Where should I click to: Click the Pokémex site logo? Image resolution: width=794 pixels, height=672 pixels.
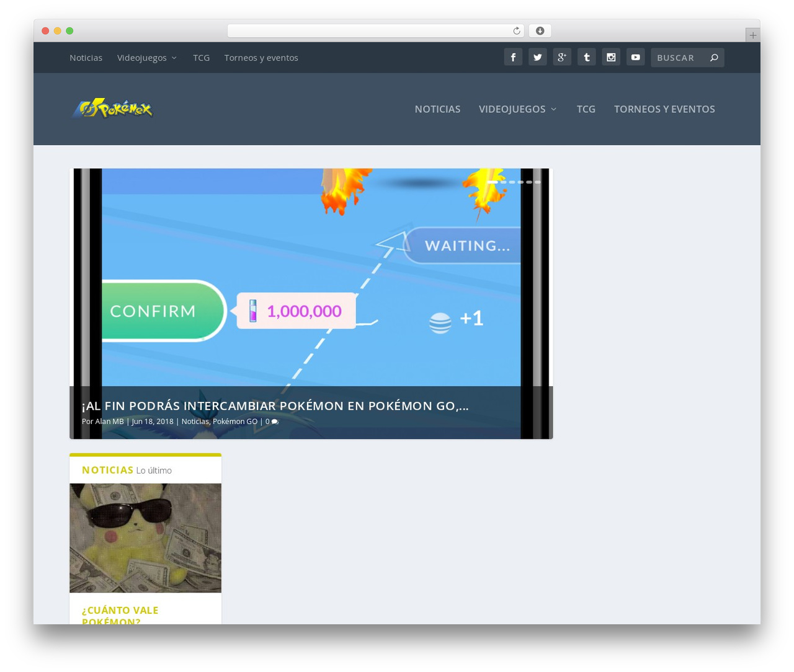coord(112,108)
